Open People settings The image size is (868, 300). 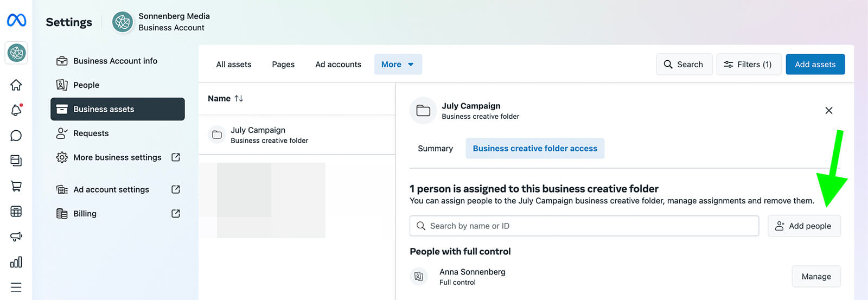[118, 85]
